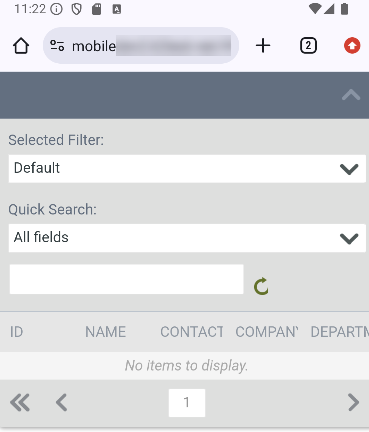The width and height of the screenshot is (369, 432).
Task: Tap the red update arrow icon
Action: 352,46
